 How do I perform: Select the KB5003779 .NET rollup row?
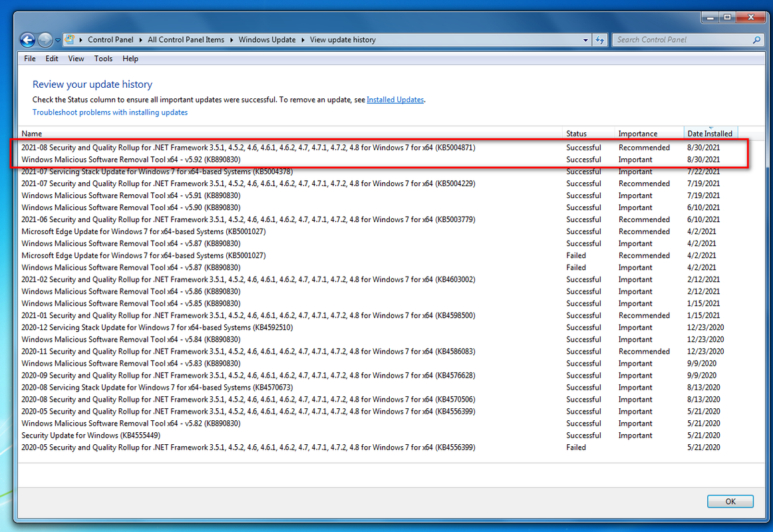click(x=379, y=219)
